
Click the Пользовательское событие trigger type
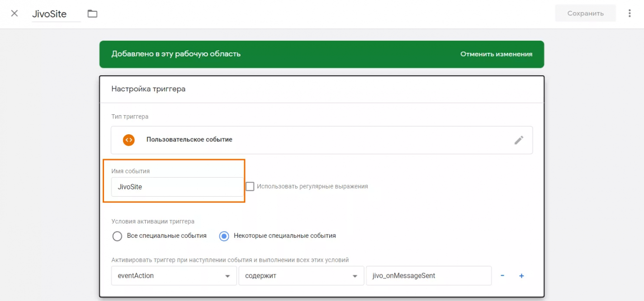point(322,140)
